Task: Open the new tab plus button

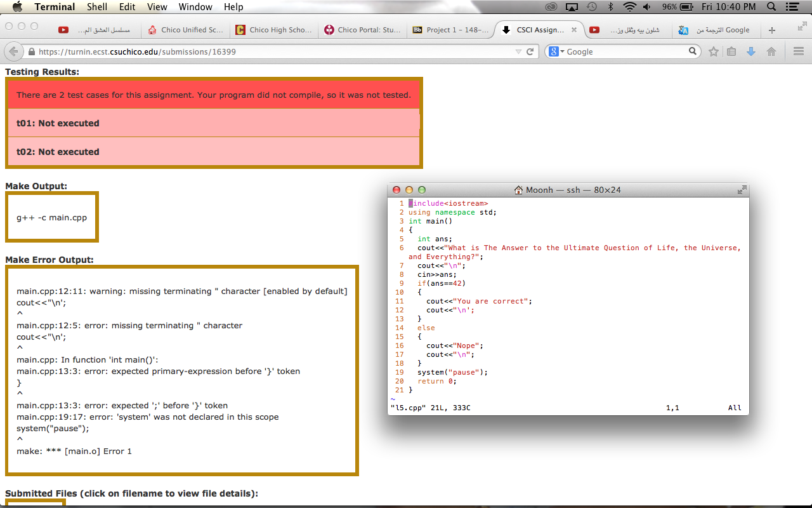Action: (x=772, y=30)
